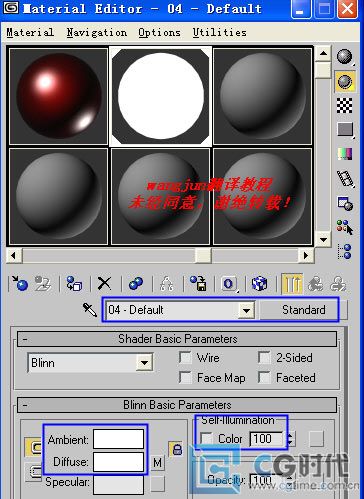364x499 pixels.
Task: Click the Ambient color swatch
Action: [x=119, y=439]
